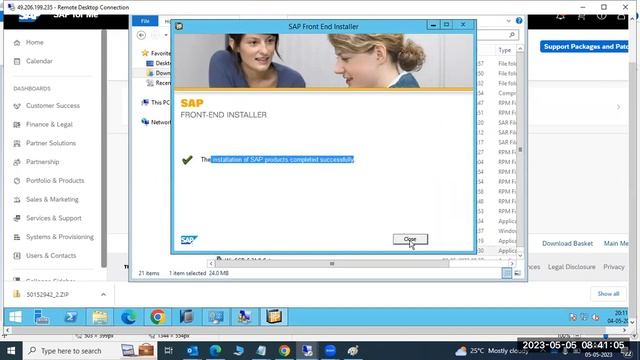Open Sales & Marketing dashboard
The image size is (640, 360).
click(52, 200)
